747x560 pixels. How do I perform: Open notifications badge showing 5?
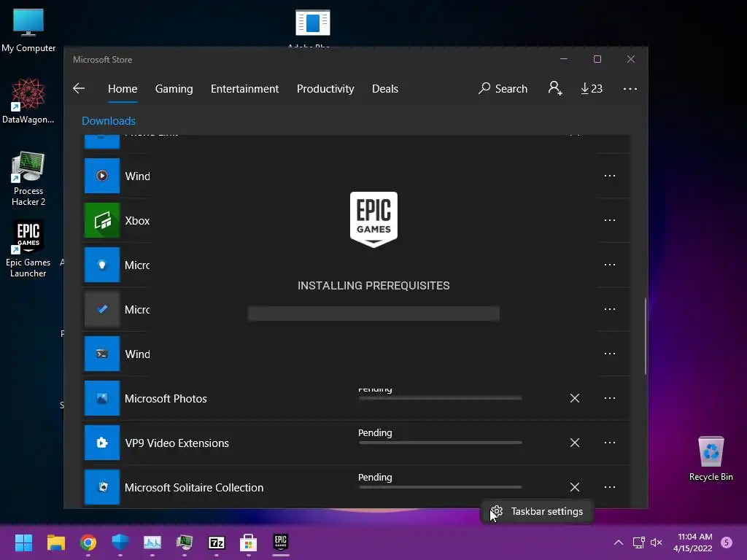click(727, 542)
